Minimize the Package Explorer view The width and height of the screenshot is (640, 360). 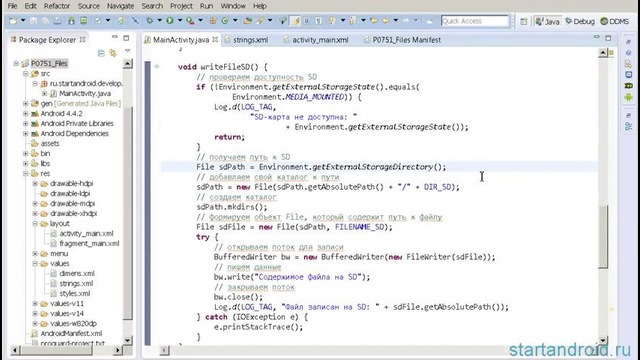coord(115,38)
